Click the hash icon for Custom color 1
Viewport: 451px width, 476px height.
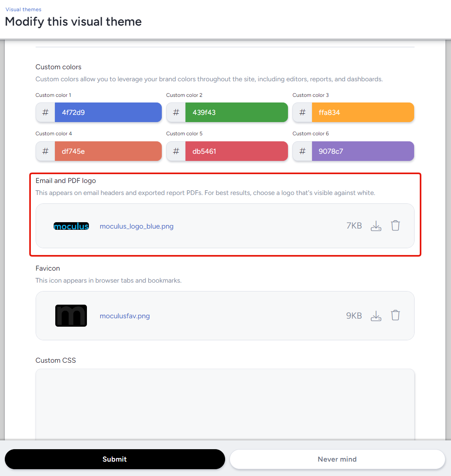45,112
